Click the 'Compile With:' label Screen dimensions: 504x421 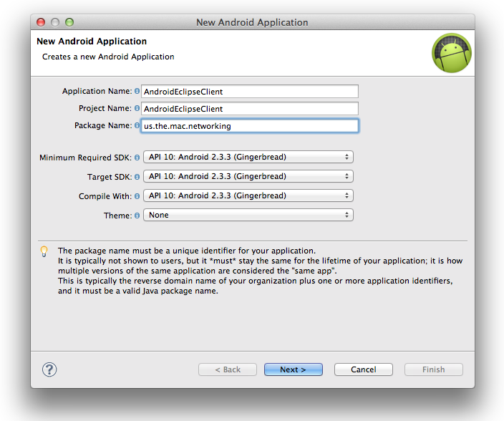[x=105, y=196]
